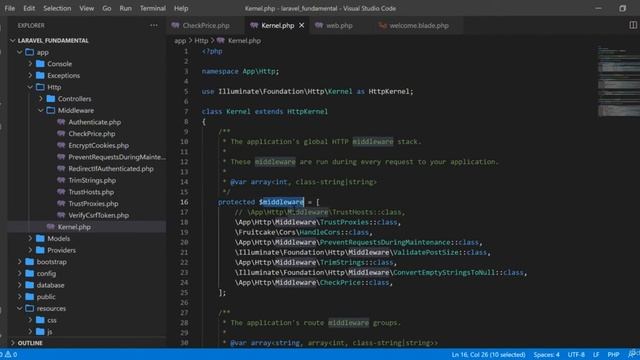Change language mode PHP
This screenshot has width=640, height=360.
[613, 355]
